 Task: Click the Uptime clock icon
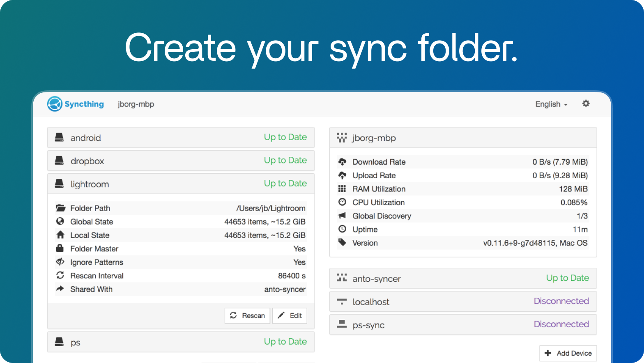[342, 229]
